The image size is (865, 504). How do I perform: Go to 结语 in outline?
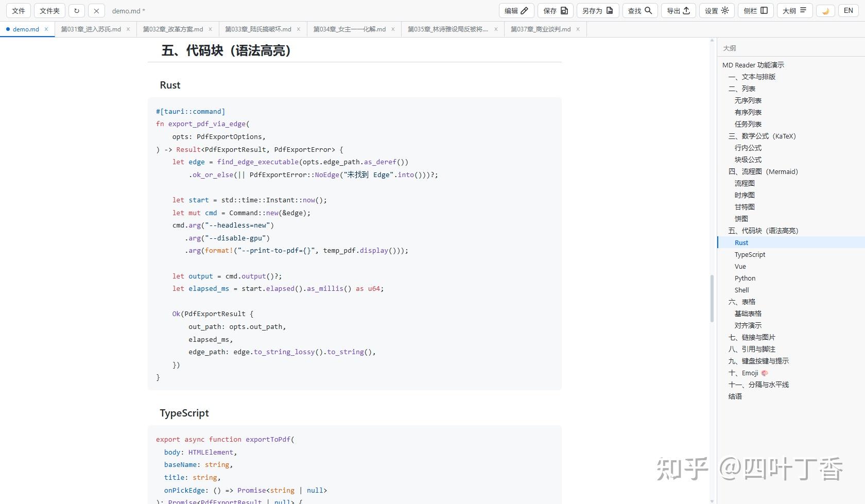point(735,396)
